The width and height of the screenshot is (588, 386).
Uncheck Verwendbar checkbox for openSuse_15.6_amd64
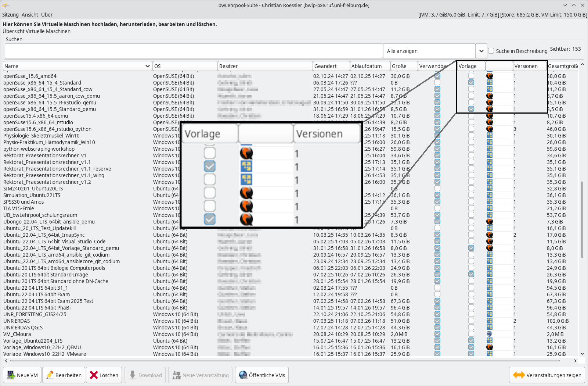click(437, 76)
